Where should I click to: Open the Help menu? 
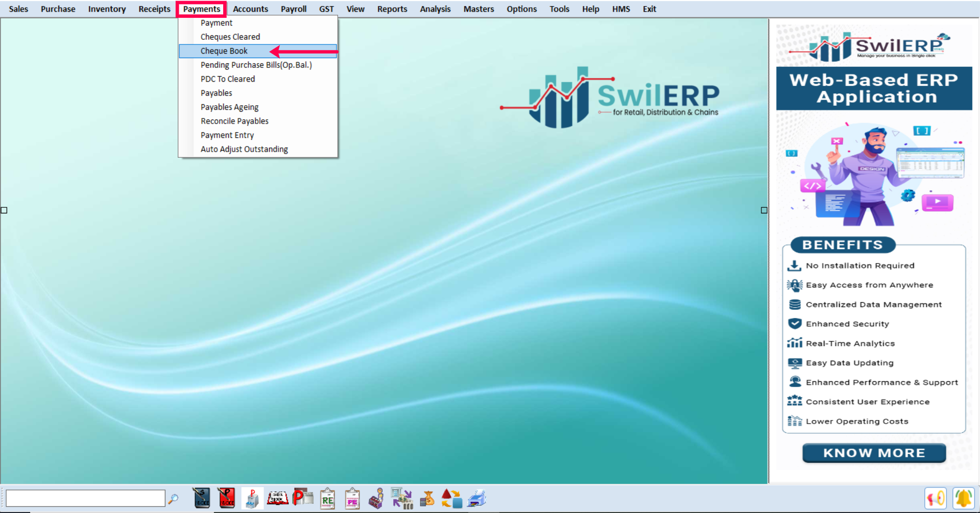coord(590,9)
